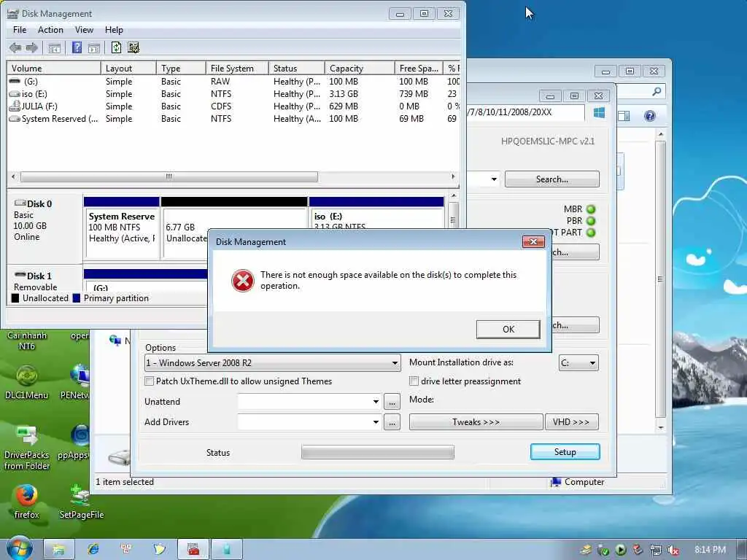Click the browse button next to Add Drivers
Image resolution: width=747 pixels, height=560 pixels.
click(x=392, y=422)
